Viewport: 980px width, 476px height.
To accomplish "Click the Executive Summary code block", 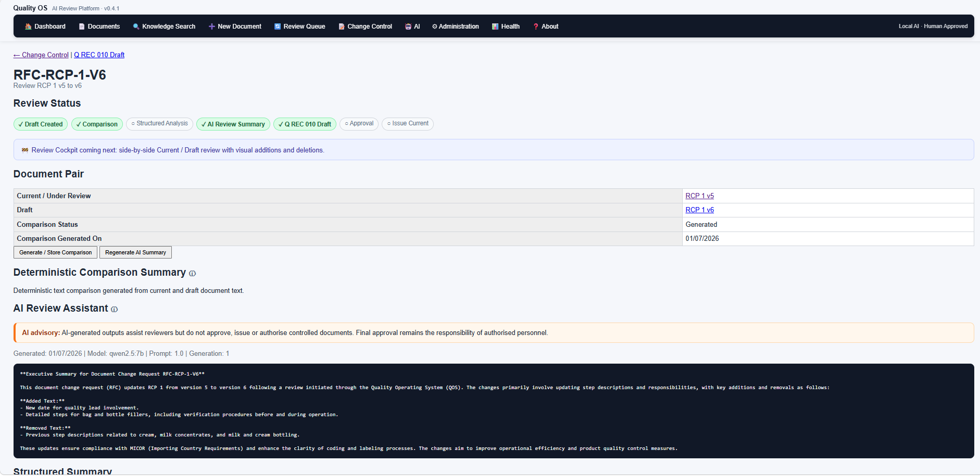I will [494, 411].
